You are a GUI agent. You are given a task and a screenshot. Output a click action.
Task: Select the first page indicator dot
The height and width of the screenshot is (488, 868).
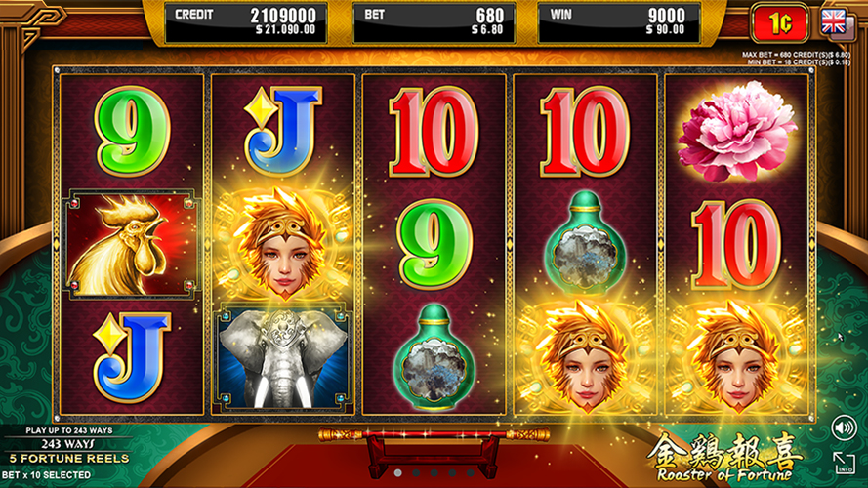tap(397, 473)
